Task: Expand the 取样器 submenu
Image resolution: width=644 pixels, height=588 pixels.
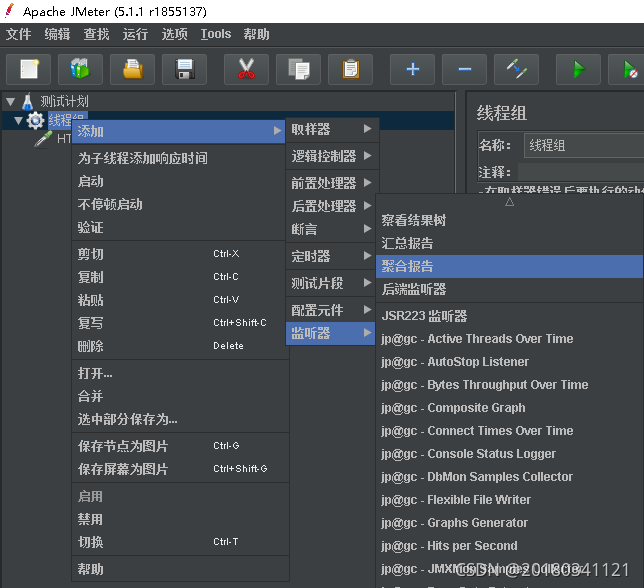Action: [332, 129]
